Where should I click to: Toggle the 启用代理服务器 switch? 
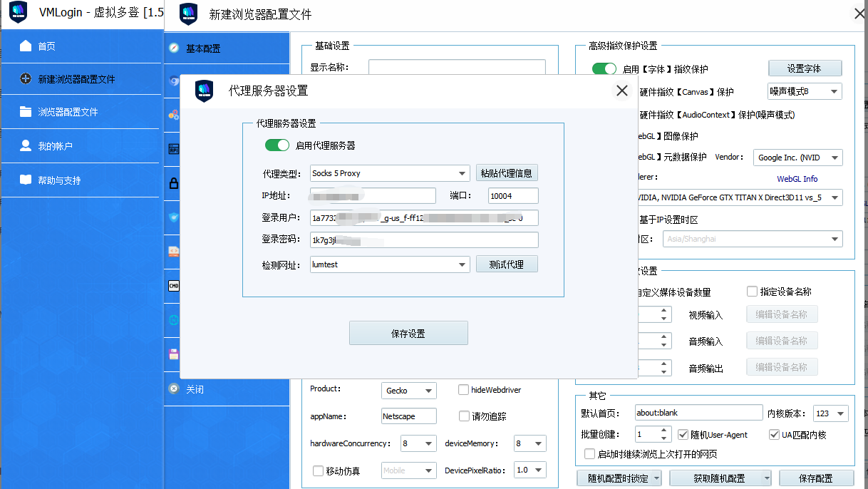tap(277, 145)
